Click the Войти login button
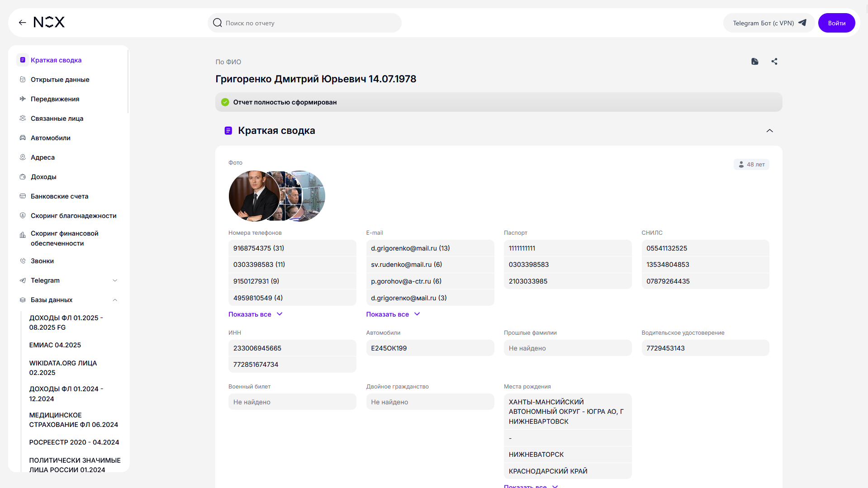 coord(836,23)
